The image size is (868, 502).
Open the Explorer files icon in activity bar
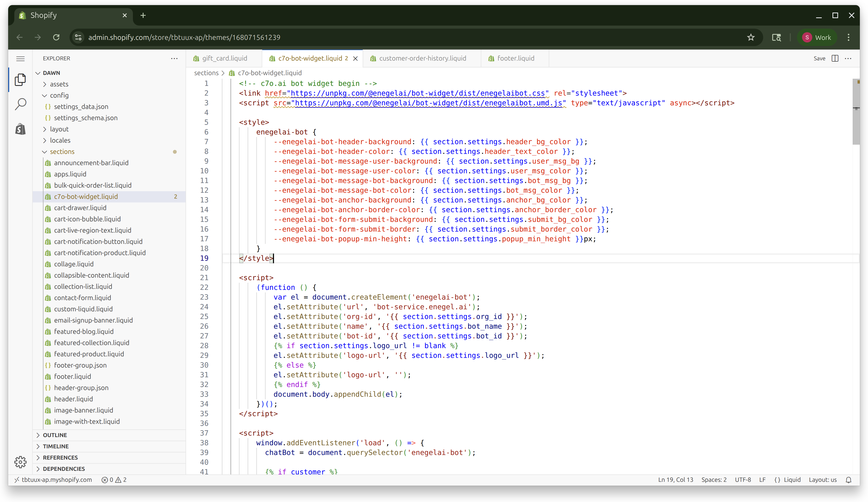[20, 79]
